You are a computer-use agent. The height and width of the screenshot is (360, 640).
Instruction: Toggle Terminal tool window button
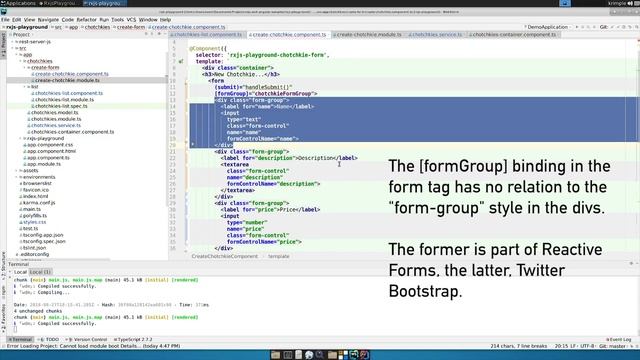click(20, 340)
